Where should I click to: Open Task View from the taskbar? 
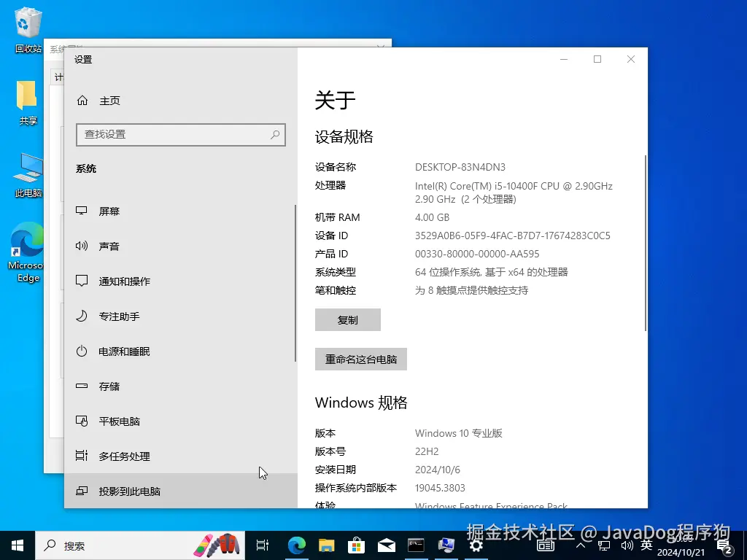click(x=263, y=545)
